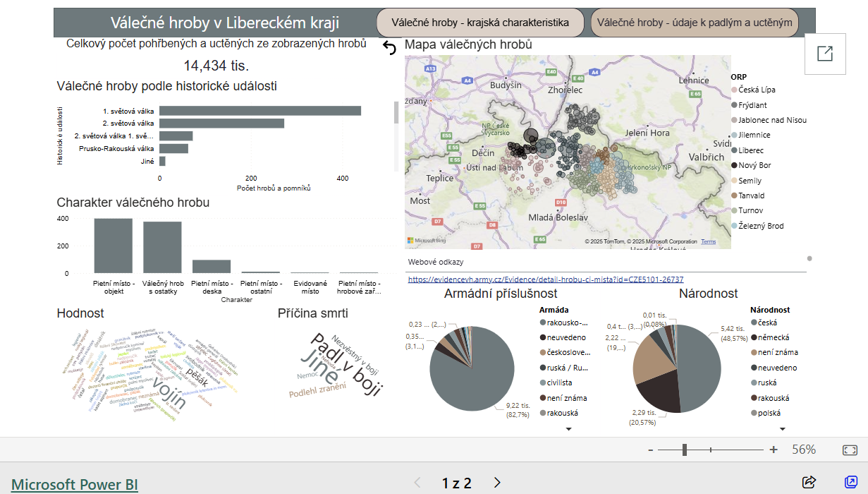Toggle Česká Lípa in the map legend

click(x=757, y=90)
